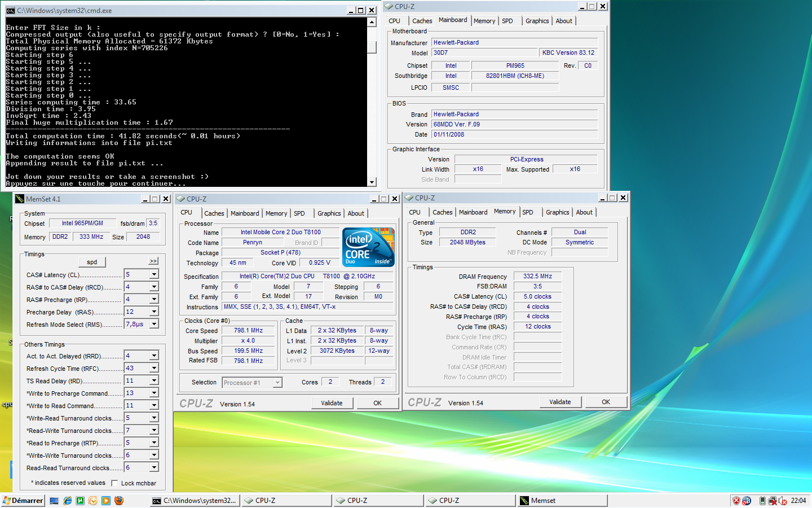Select SPD tab in Mainboard CPU-Z window
The height and width of the screenshot is (508, 812).
[x=507, y=21]
